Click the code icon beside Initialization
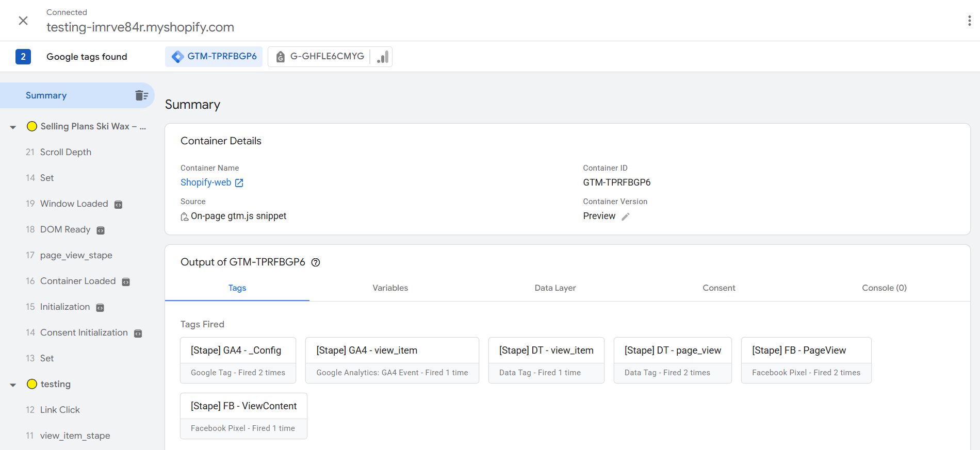Screen dimensions: 980x450 100,308
